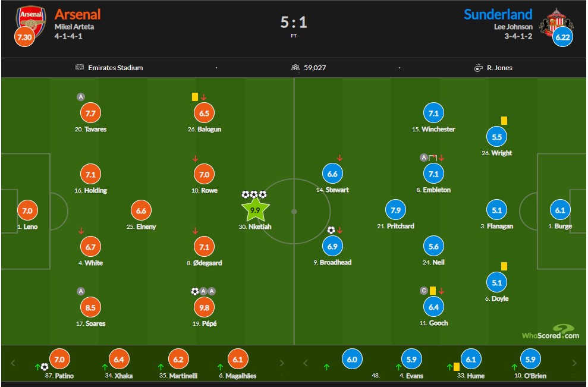Viewport: 588px width, 387px height.
Task: Select substitute Patino's 7.0 rating
Action: pyautogui.click(x=59, y=359)
